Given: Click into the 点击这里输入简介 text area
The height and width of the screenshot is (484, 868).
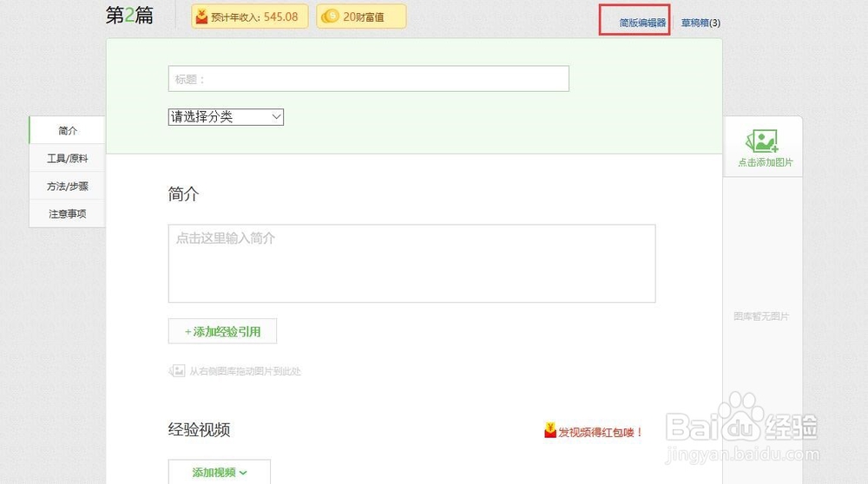Looking at the screenshot, I should click(411, 264).
